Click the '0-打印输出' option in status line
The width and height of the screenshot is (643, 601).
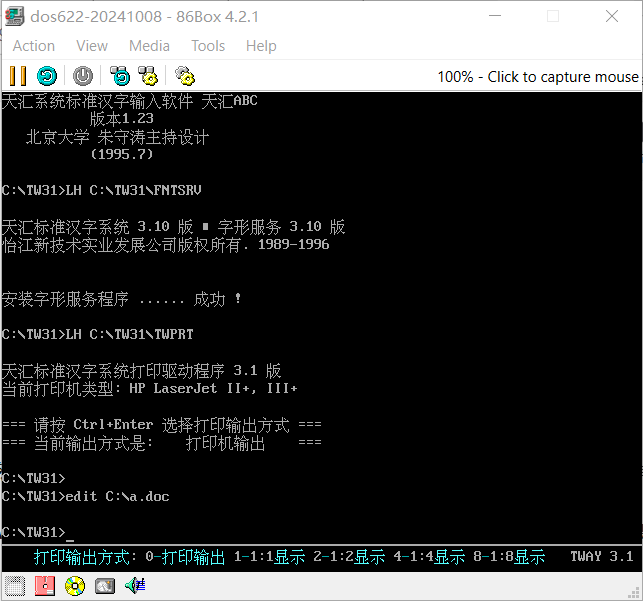pos(185,557)
